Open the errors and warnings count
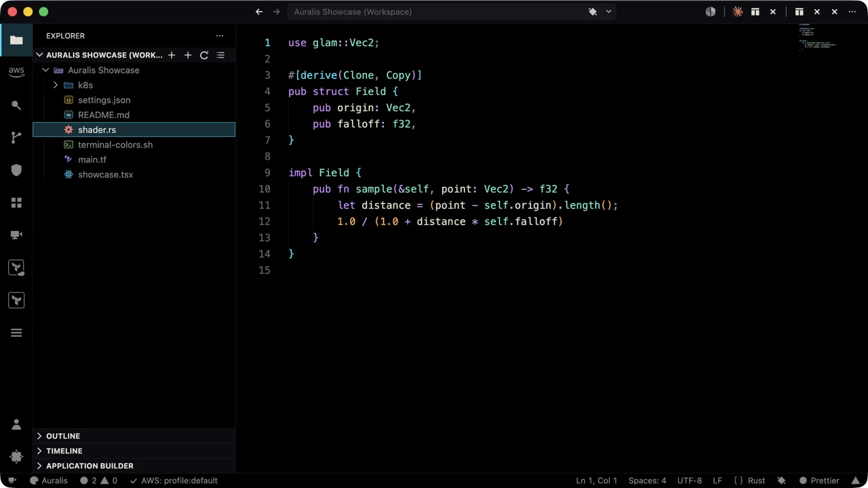Screen dimensions: 868x488 click(x=98, y=481)
